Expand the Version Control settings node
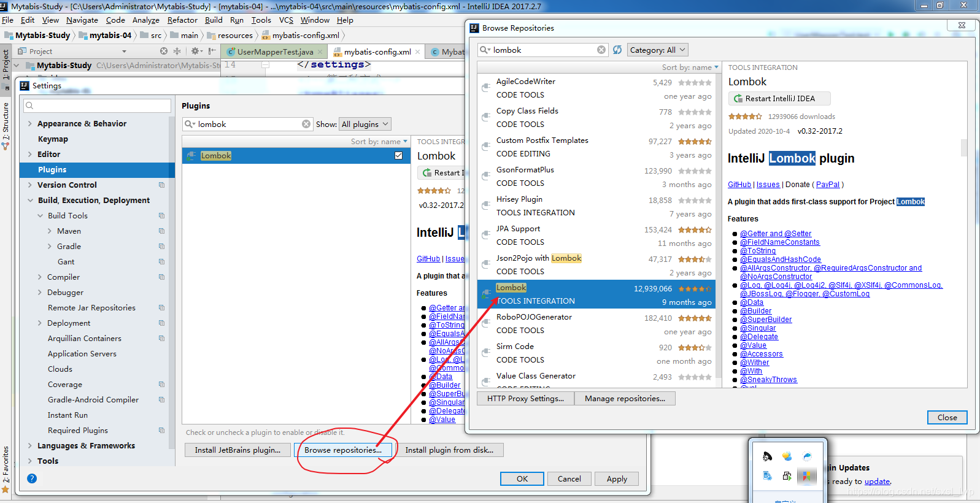This screenshot has width=980, height=503. pos(30,185)
